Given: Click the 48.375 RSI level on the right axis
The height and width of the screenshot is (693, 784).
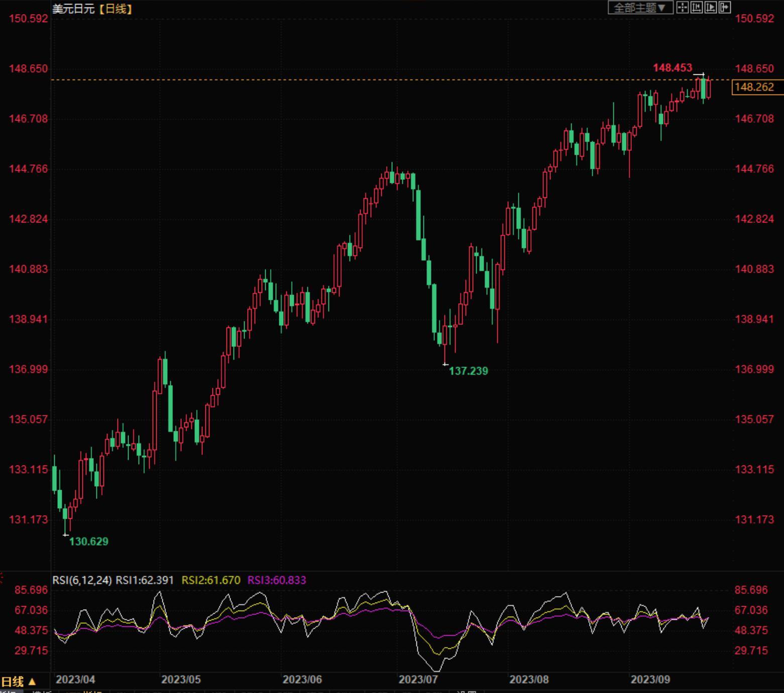Looking at the screenshot, I should (x=751, y=630).
